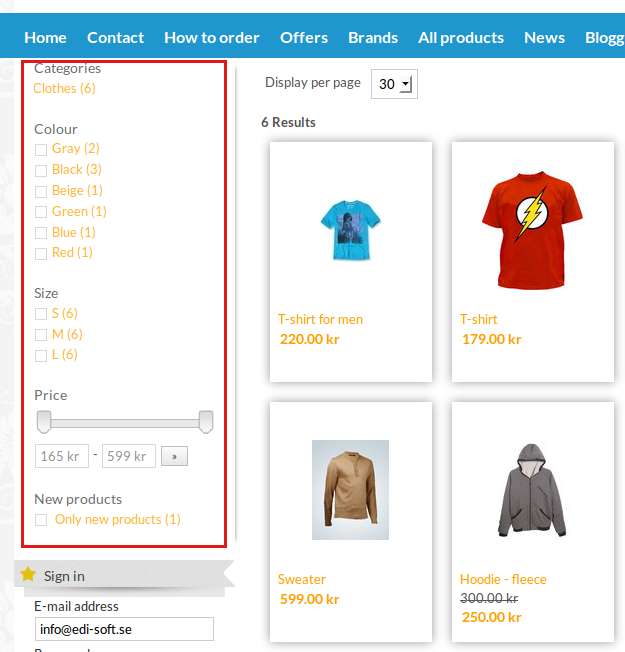Click the left price slider handle

(44, 422)
